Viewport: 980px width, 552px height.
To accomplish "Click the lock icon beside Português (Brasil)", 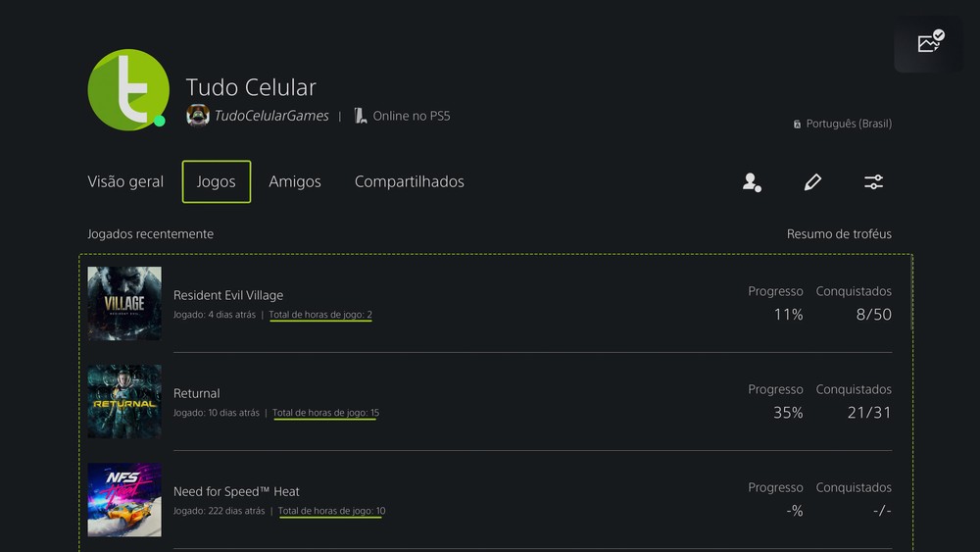I will coord(797,125).
